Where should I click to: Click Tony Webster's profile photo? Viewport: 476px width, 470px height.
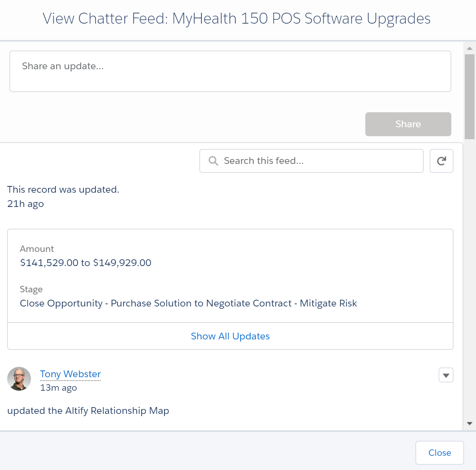point(19,379)
